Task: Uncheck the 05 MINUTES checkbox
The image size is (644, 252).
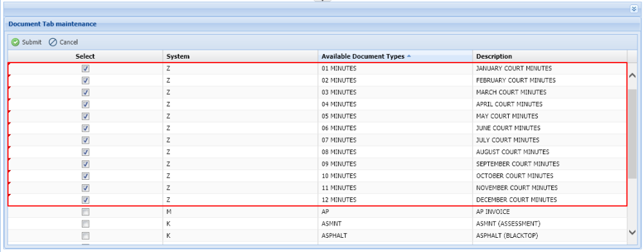Action: (86, 117)
